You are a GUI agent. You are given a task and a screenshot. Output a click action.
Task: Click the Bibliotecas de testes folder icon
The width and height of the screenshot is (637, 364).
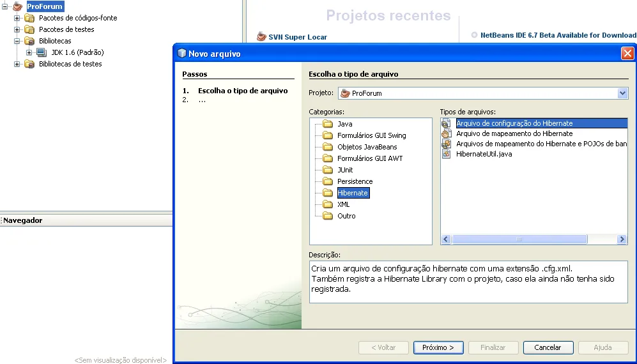pos(29,64)
